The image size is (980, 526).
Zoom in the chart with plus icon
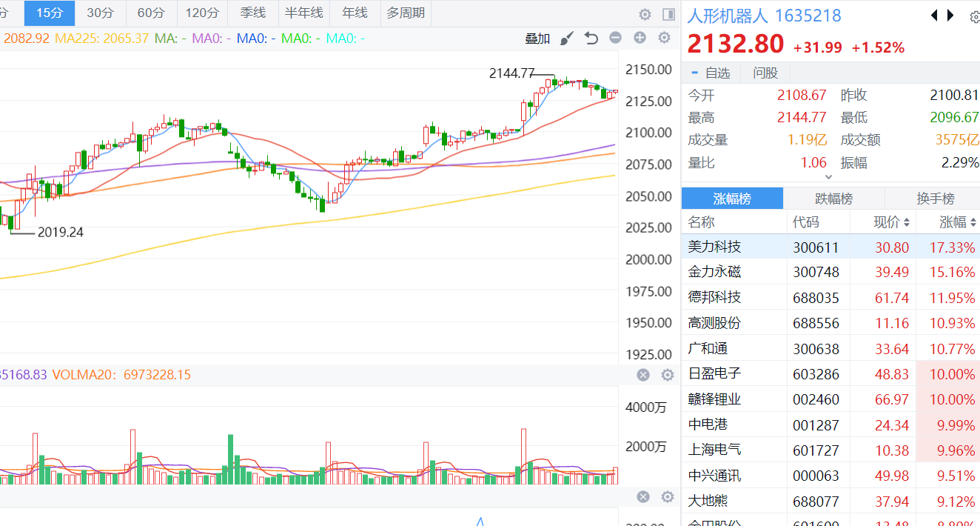click(x=640, y=39)
